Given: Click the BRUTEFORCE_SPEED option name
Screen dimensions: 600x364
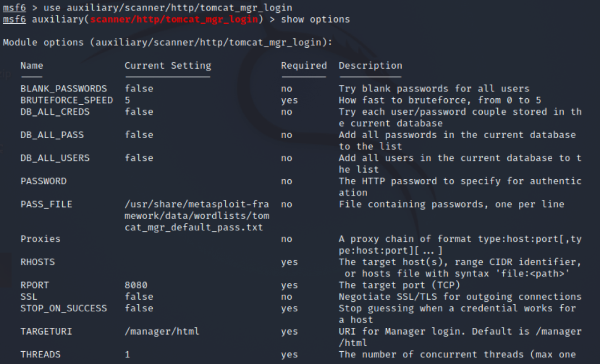Looking at the screenshot, I should 67,100.
